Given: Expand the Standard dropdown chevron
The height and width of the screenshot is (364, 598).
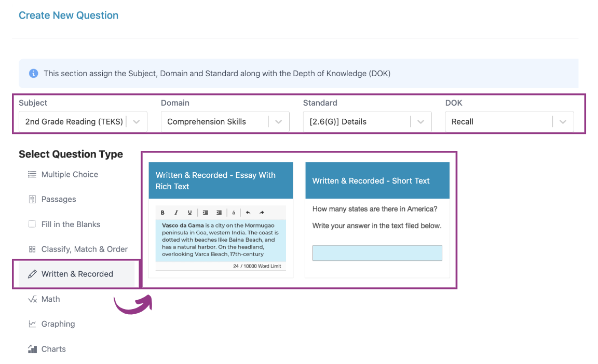Looking at the screenshot, I should click(420, 122).
